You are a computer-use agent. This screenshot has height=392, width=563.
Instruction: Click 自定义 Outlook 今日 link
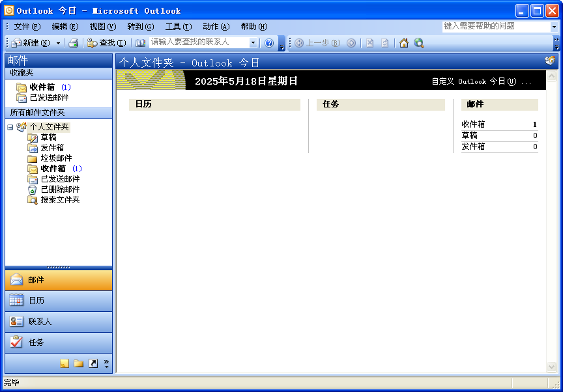pyautogui.click(x=481, y=82)
